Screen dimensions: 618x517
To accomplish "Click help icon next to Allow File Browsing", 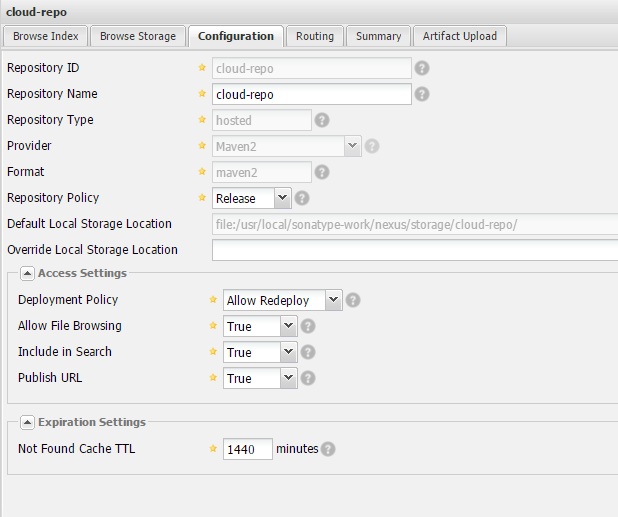I will tap(308, 326).
